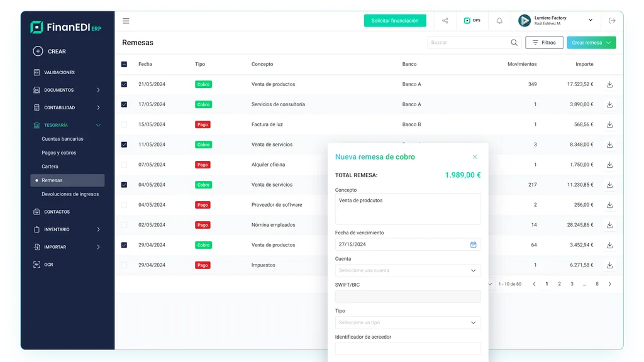Click the Concepto text area

[x=408, y=209]
